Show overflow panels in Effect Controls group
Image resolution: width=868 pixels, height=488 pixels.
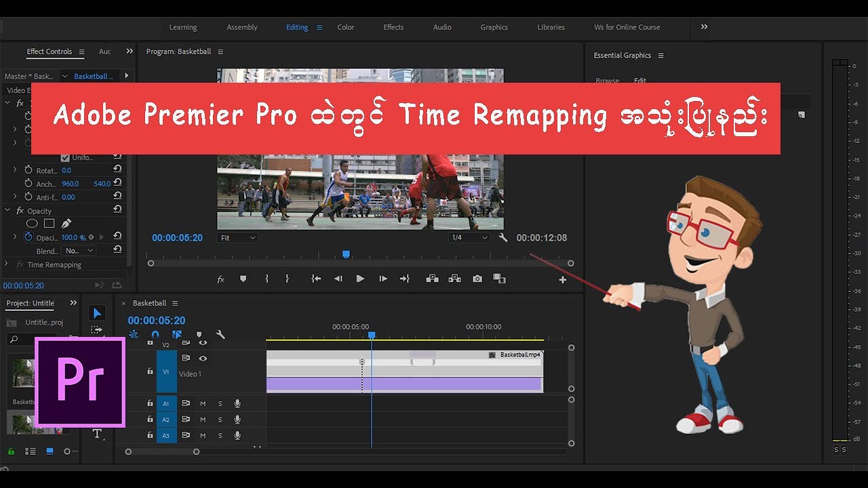coord(130,52)
